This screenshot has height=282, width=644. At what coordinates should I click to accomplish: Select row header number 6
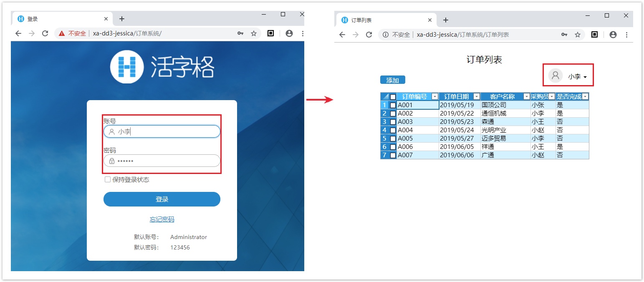(385, 147)
